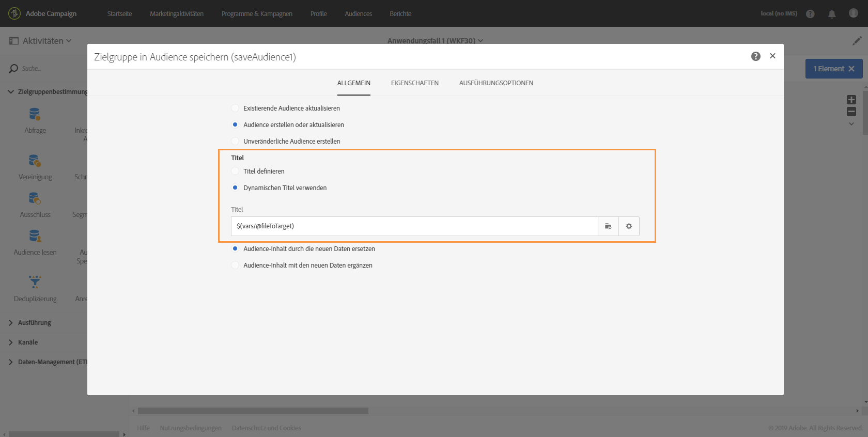
Task: Select the Ausschluss activity icon
Action: point(35,198)
